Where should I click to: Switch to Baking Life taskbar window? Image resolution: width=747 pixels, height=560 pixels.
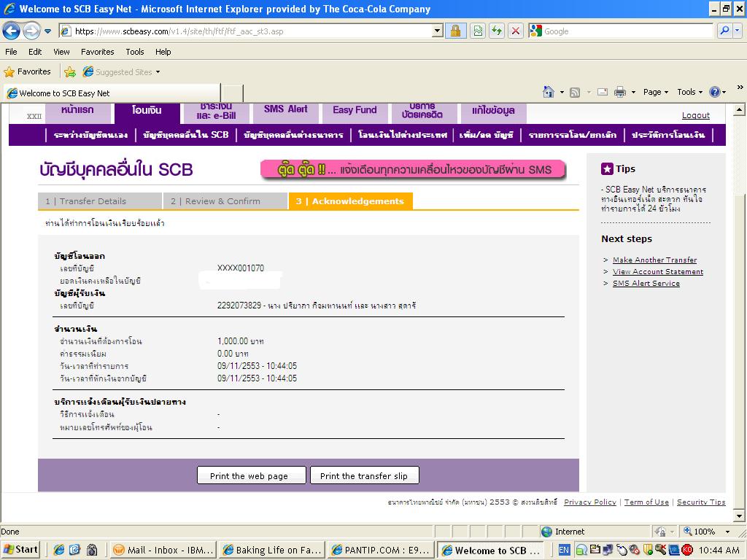tap(273, 550)
